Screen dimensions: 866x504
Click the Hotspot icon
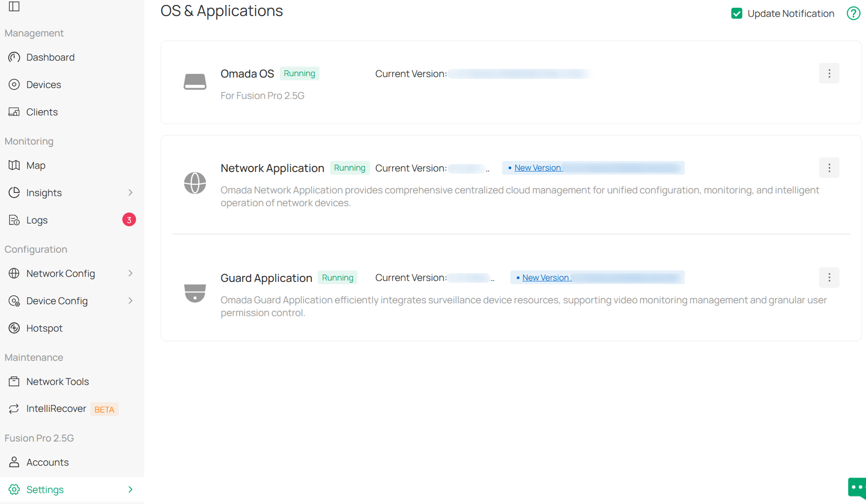click(14, 328)
